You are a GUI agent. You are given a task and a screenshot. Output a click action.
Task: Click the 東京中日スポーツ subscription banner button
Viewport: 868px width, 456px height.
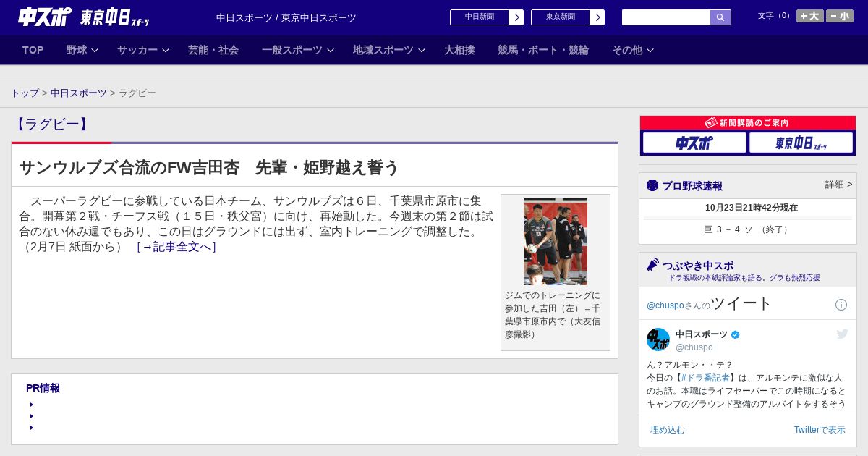click(x=801, y=143)
